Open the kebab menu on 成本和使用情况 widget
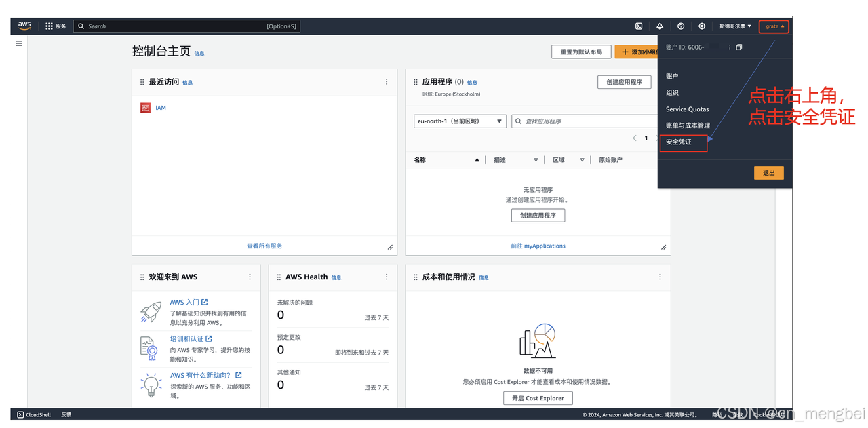The image size is (868, 428). point(660,277)
